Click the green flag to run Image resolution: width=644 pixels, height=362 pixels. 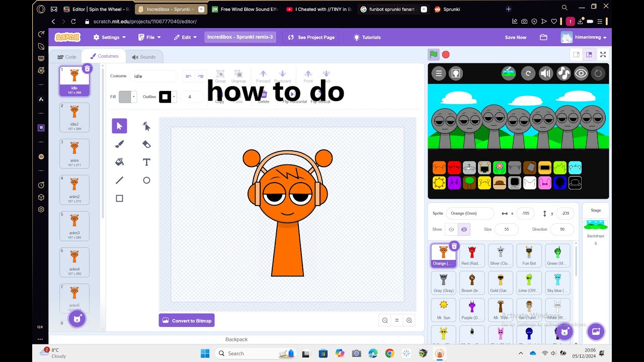point(433,54)
